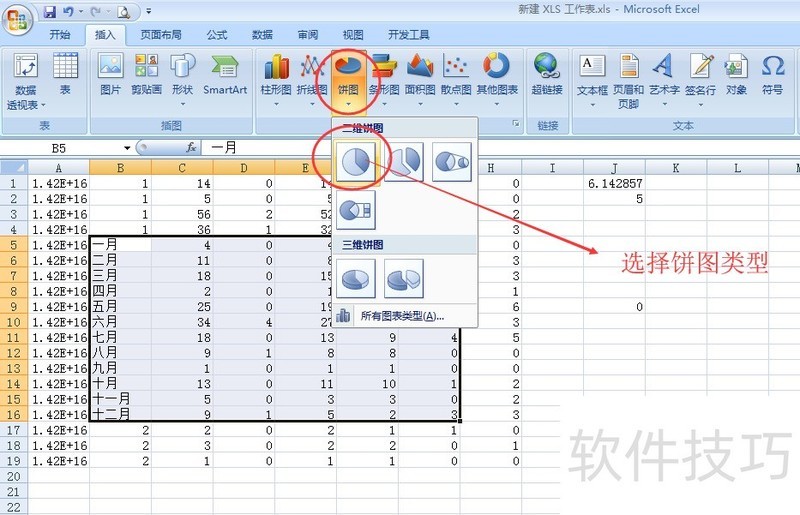Image resolution: width=800 pixels, height=515 pixels.
Task: Open the 散点图 scatter chart menu
Action: click(x=456, y=81)
